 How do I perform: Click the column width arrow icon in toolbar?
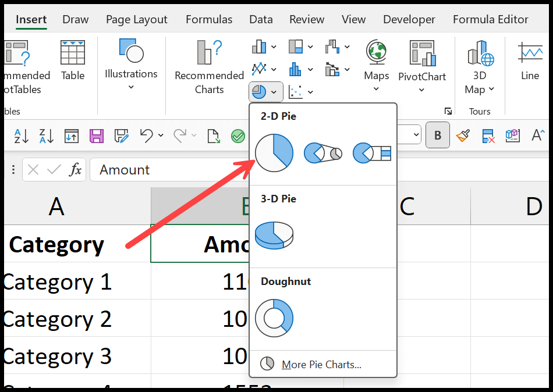coord(71,136)
